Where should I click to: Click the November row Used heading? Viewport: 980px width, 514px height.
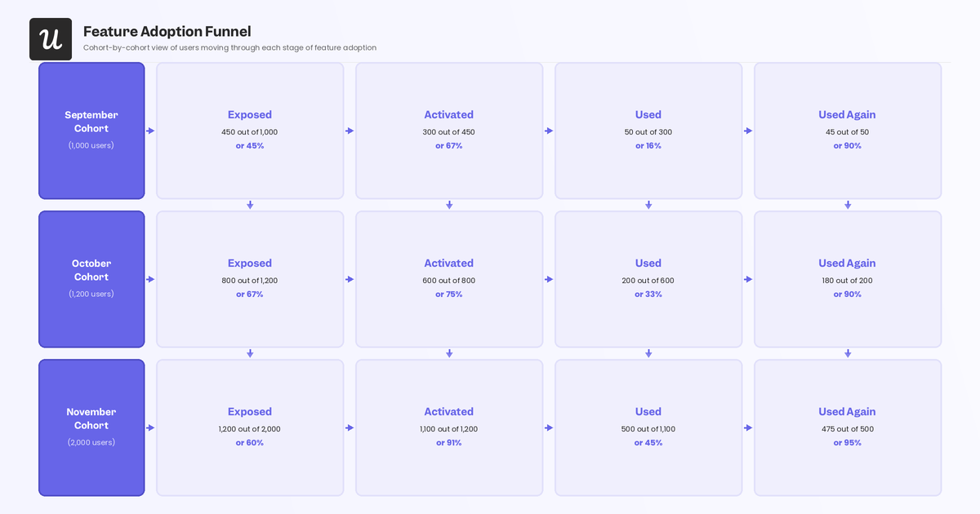point(648,412)
